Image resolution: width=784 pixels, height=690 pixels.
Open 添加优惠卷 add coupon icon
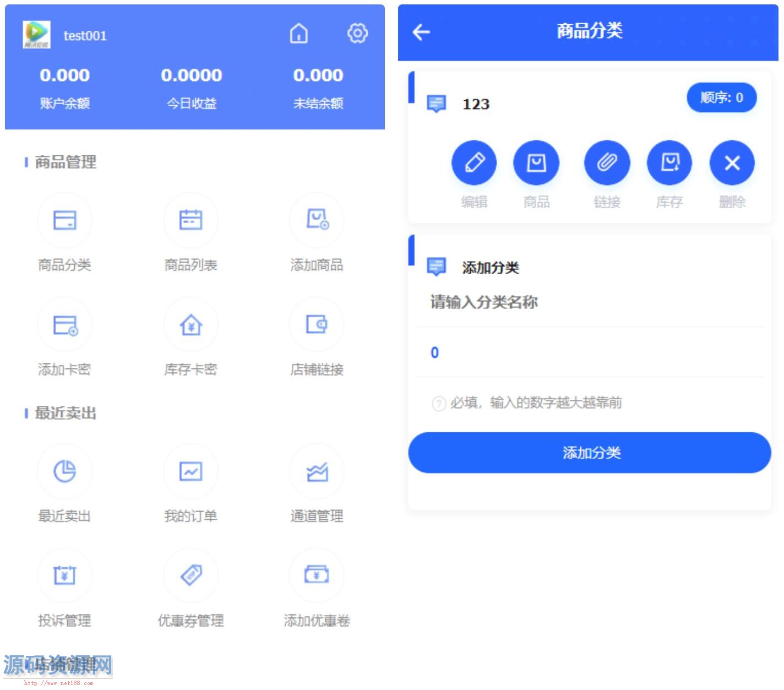click(317, 575)
